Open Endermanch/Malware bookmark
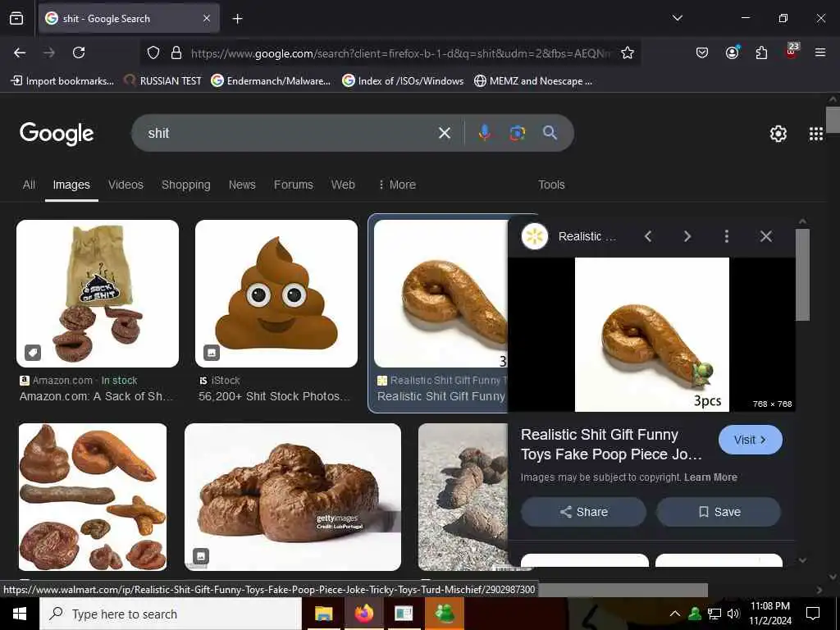Image resolution: width=840 pixels, height=630 pixels. point(271,81)
